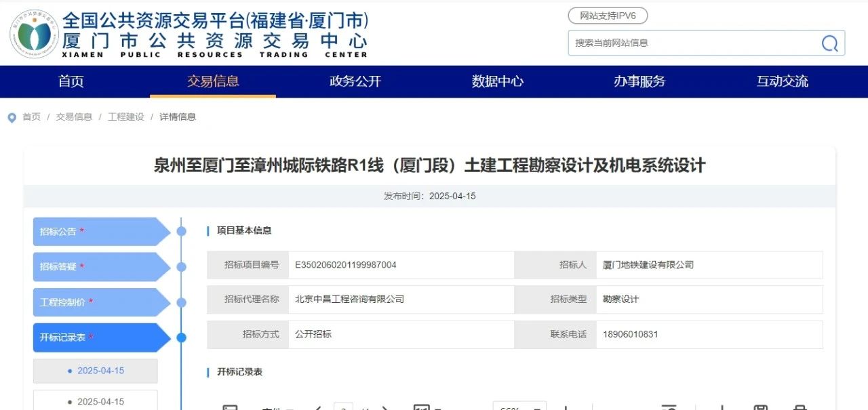The image size is (868, 410).
Task: Select the highlighted 2025-04-15 record entry
Action: click(96, 371)
